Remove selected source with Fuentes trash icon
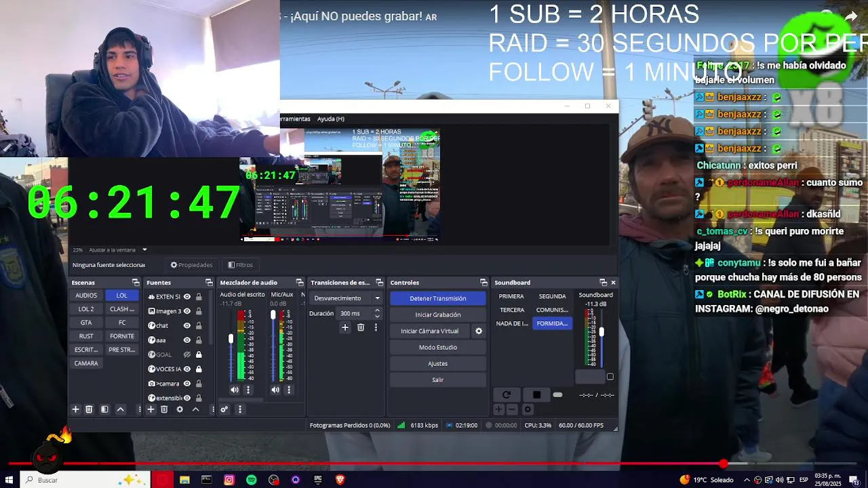This screenshot has width=868, height=488. 164,409
